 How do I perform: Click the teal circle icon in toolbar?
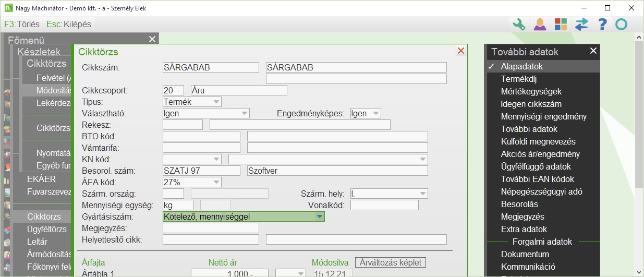click(621, 24)
